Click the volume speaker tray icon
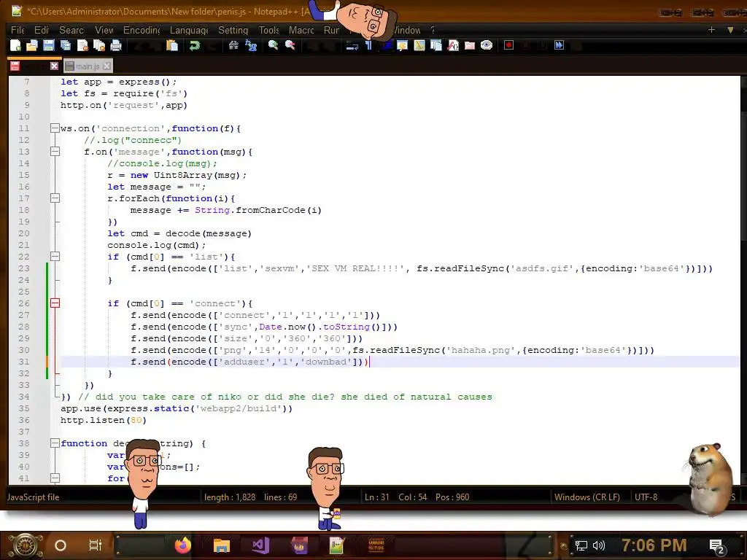Screen dimensions: 747x560 click(x=599, y=545)
